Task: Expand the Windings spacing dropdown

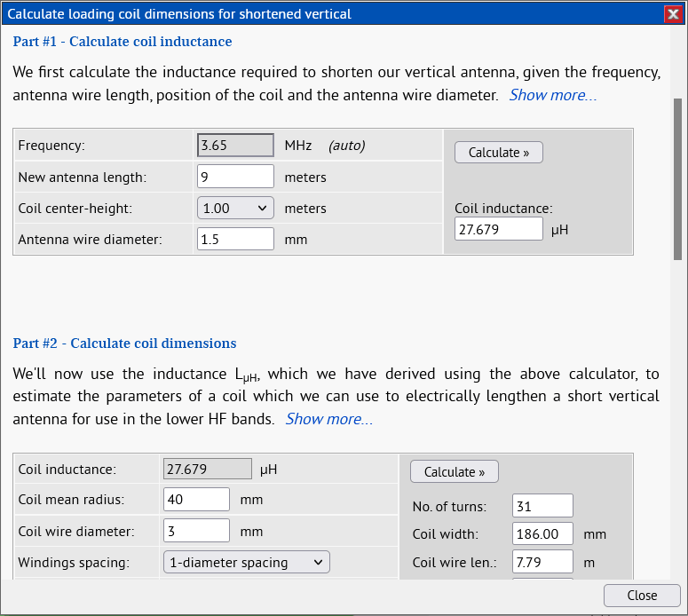Action: (246, 562)
